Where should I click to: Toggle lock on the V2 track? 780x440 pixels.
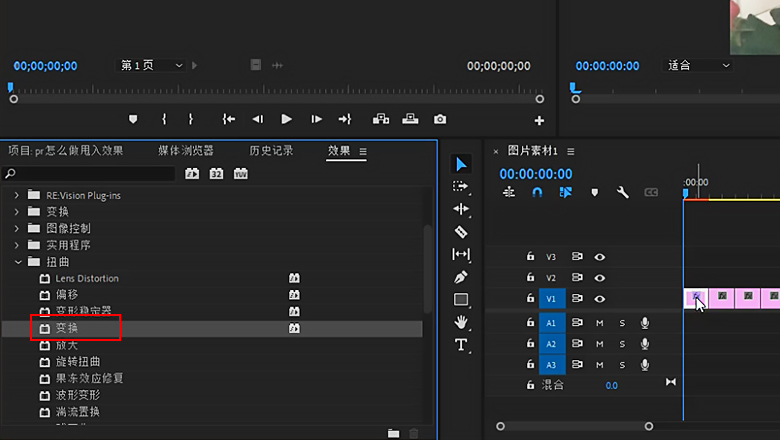click(531, 278)
